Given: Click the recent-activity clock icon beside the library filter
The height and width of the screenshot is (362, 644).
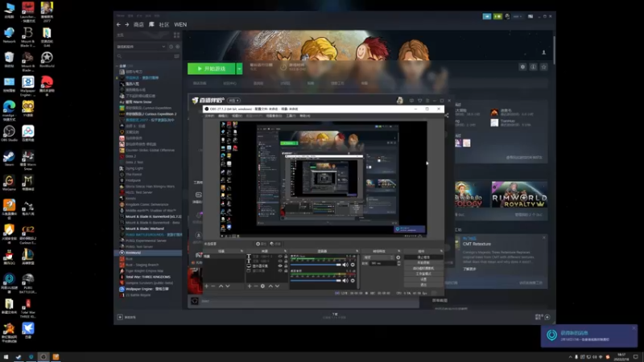Looking at the screenshot, I should [171, 47].
